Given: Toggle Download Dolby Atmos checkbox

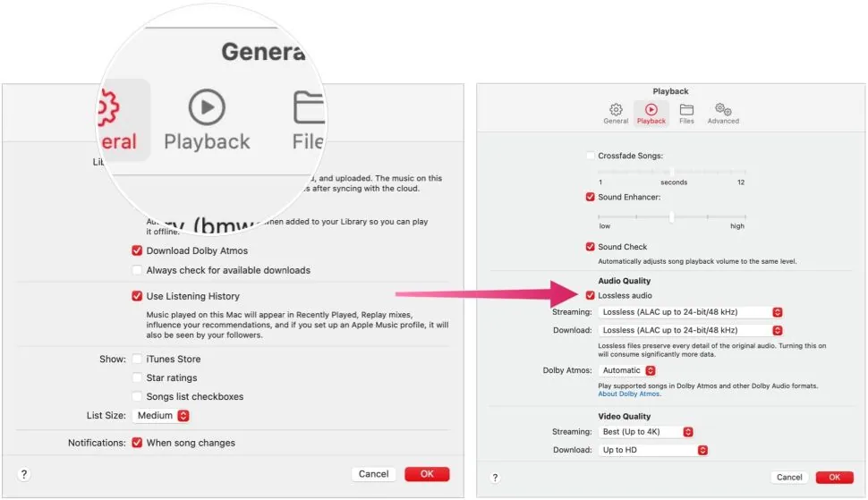Looking at the screenshot, I should click(x=137, y=250).
